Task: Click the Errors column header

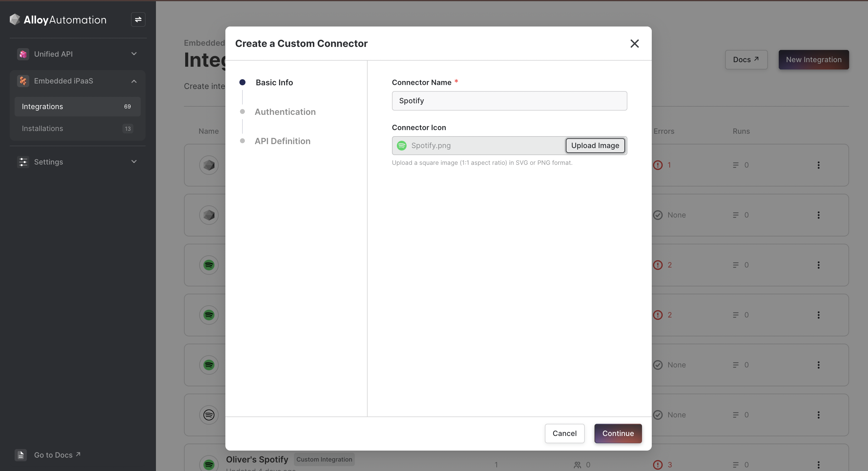Action: pos(664,131)
